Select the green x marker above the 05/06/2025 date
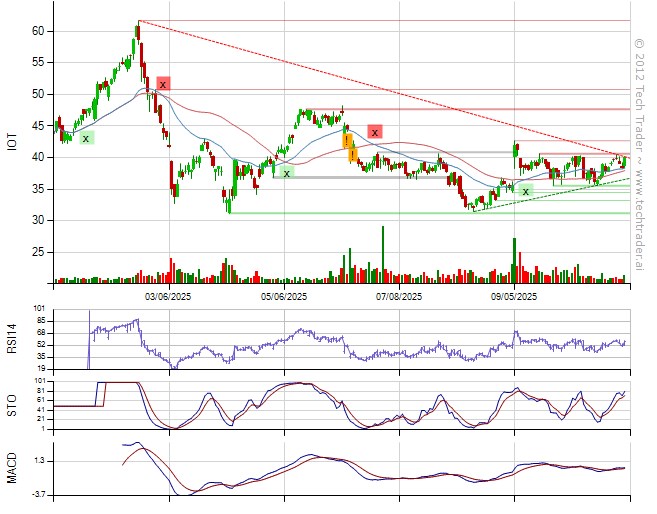The width and height of the screenshot is (657, 514). pos(287,173)
